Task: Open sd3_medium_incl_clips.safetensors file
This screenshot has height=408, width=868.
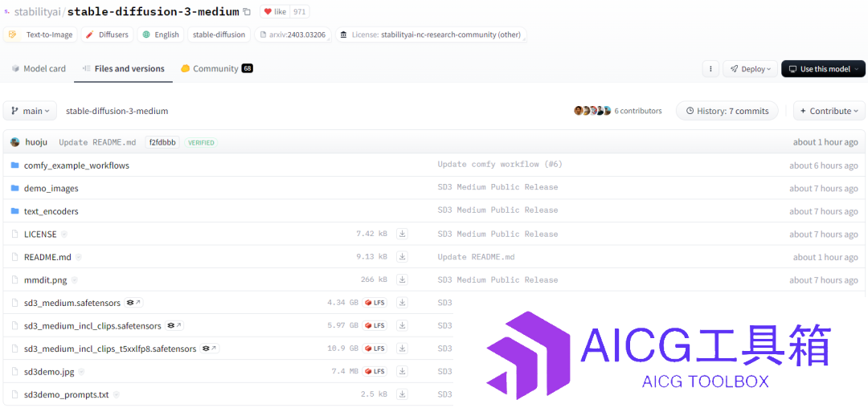Action: (x=92, y=326)
